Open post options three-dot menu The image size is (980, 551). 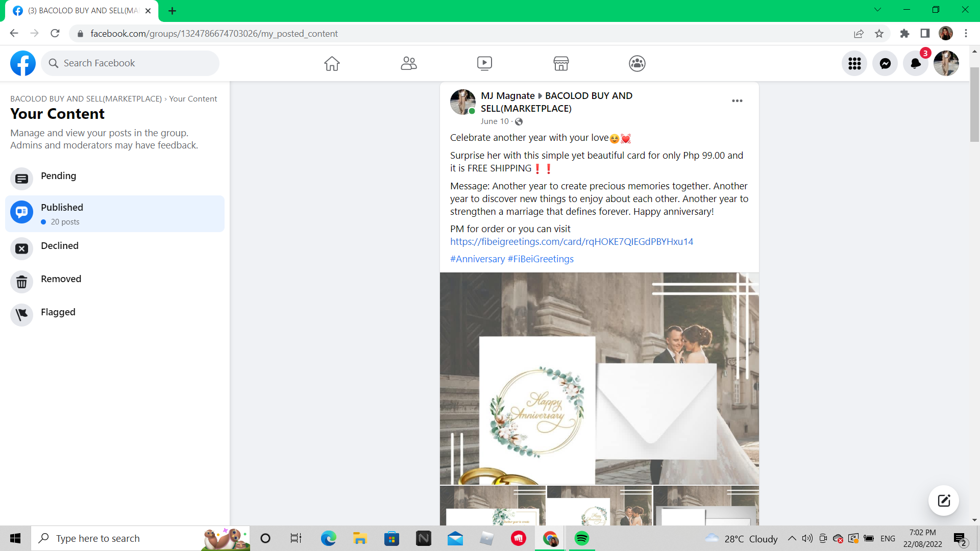pos(737,101)
